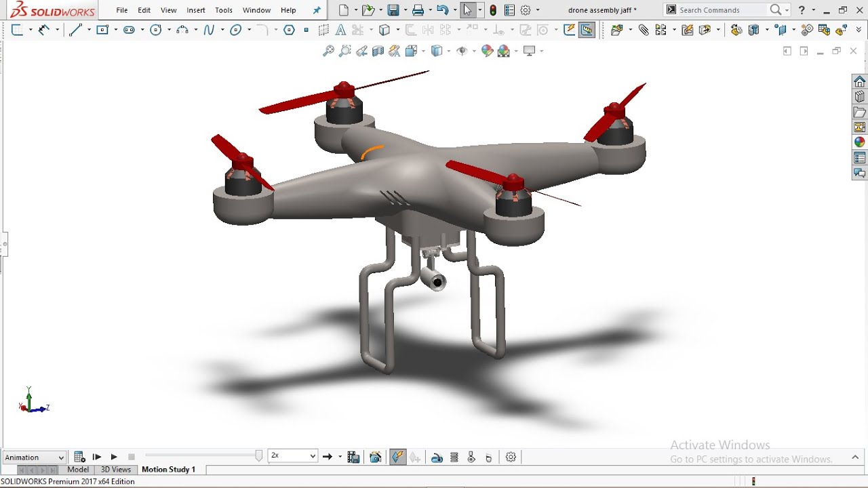Open the SOLIDWORKS Resources home tab
Image resolution: width=868 pixels, height=488 pixels.
860,81
